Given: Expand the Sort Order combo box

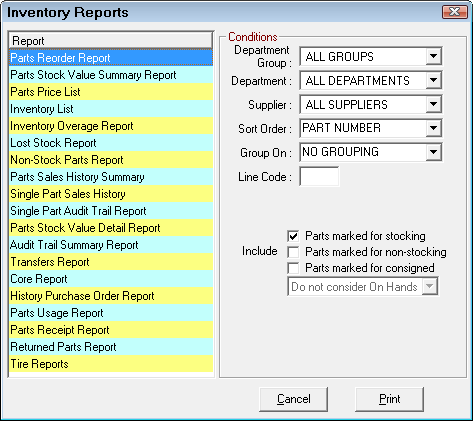Looking at the screenshot, I should click(433, 128).
